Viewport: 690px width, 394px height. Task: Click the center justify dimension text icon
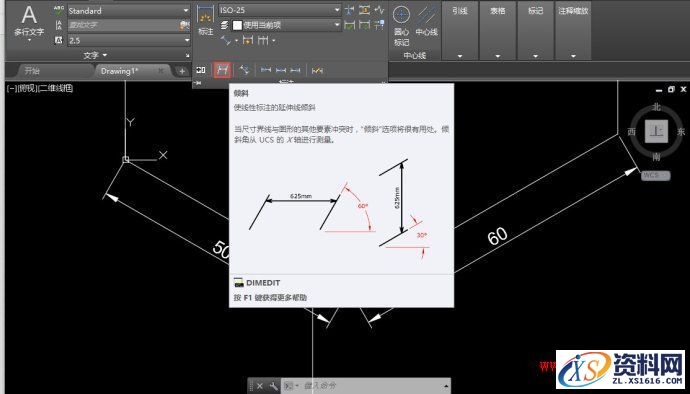[x=281, y=70]
